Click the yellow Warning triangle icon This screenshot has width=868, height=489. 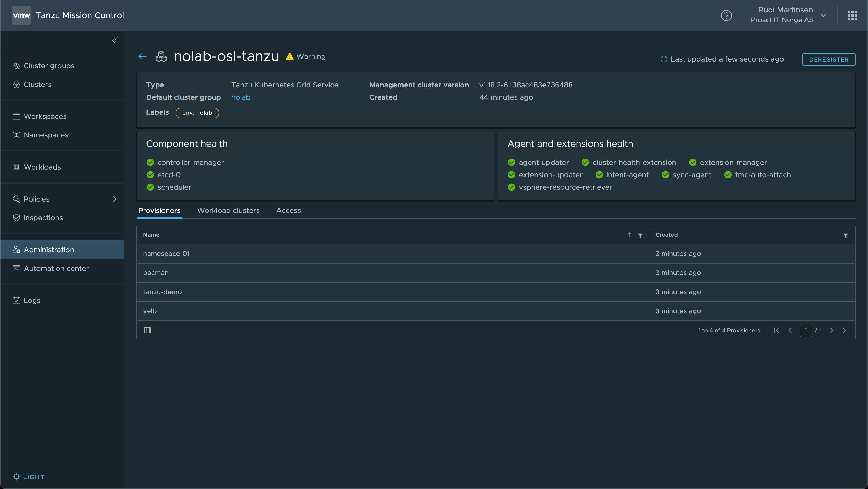pos(289,56)
